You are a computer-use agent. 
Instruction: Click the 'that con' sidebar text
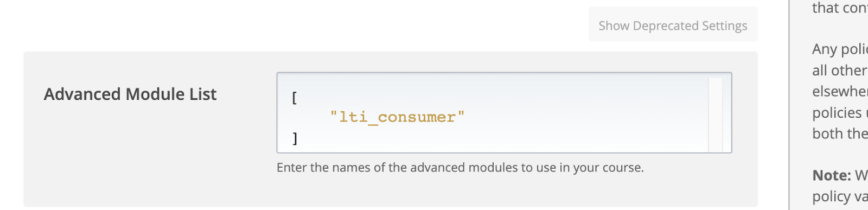(x=840, y=8)
